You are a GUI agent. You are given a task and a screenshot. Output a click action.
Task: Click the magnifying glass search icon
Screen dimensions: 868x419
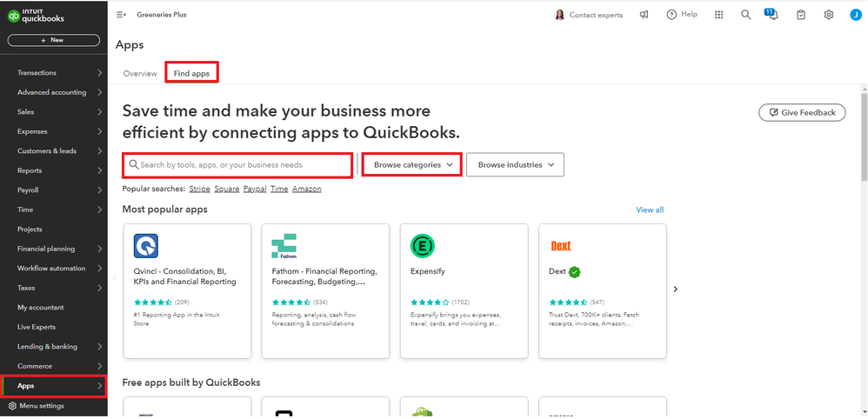point(745,15)
